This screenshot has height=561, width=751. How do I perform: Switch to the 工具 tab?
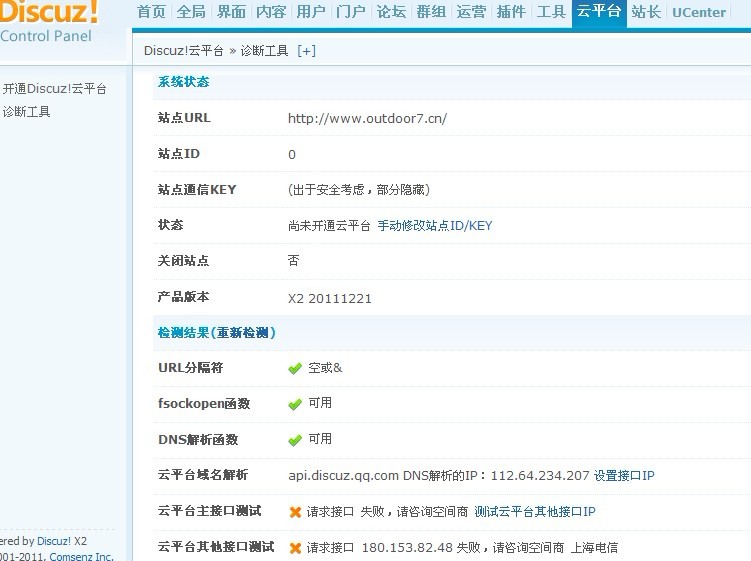(551, 11)
